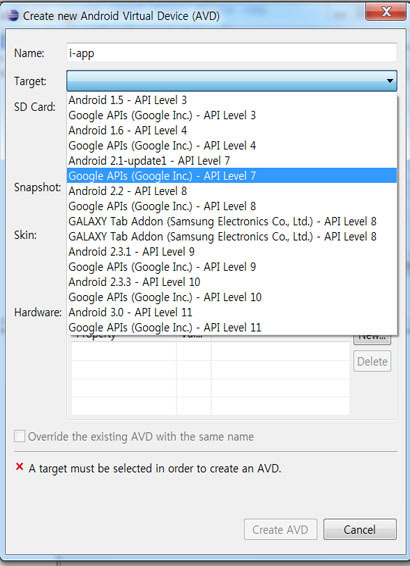The height and width of the screenshot is (566, 410).
Task: Pick Android 3.0 - API Level 11
Action: coord(232,312)
